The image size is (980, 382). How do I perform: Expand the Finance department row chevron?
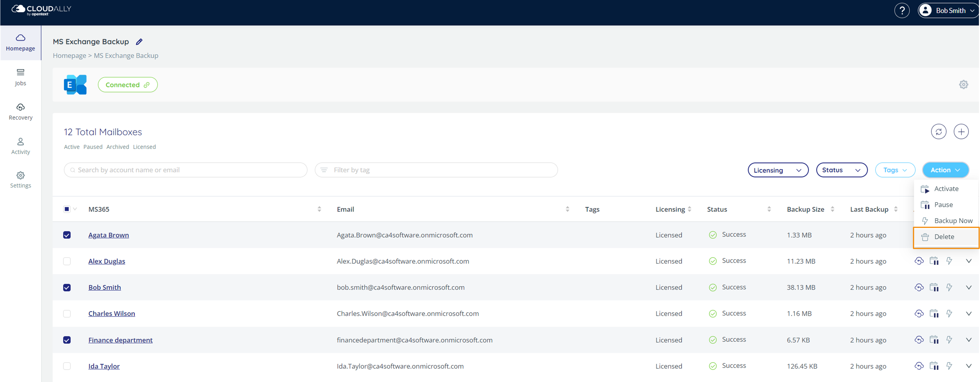(969, 340)
